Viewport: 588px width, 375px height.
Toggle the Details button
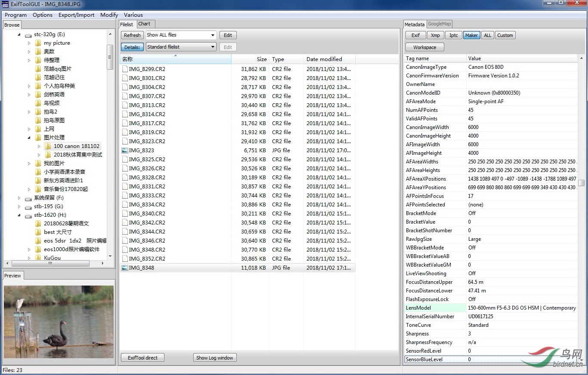point(132,47)
